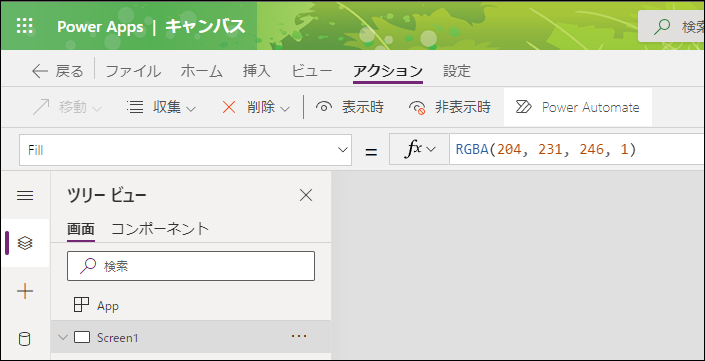
Task: Click the キャンバス header text
Action: point(205,27)
